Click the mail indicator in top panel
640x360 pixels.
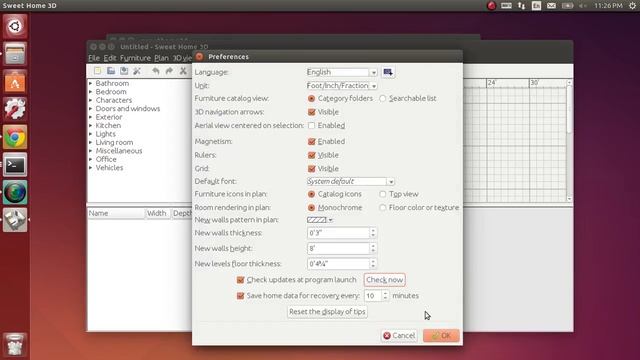(x=551, y=6)
